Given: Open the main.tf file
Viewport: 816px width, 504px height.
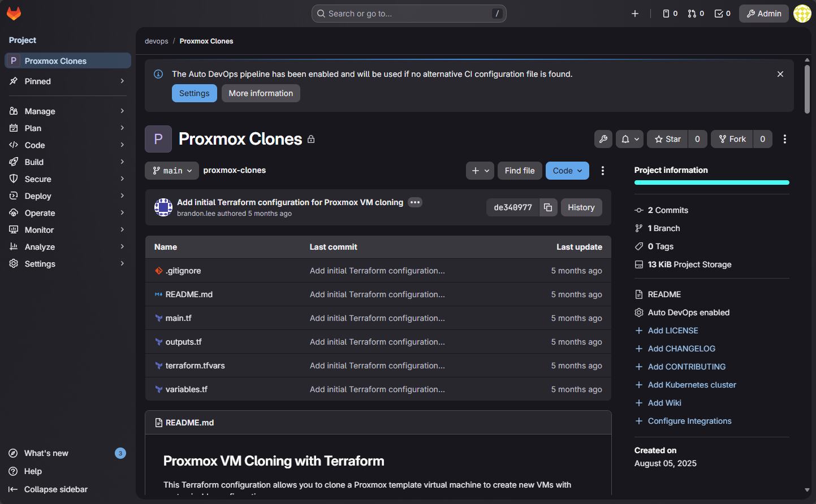Looking at the screenshot, I should (179, 318).
